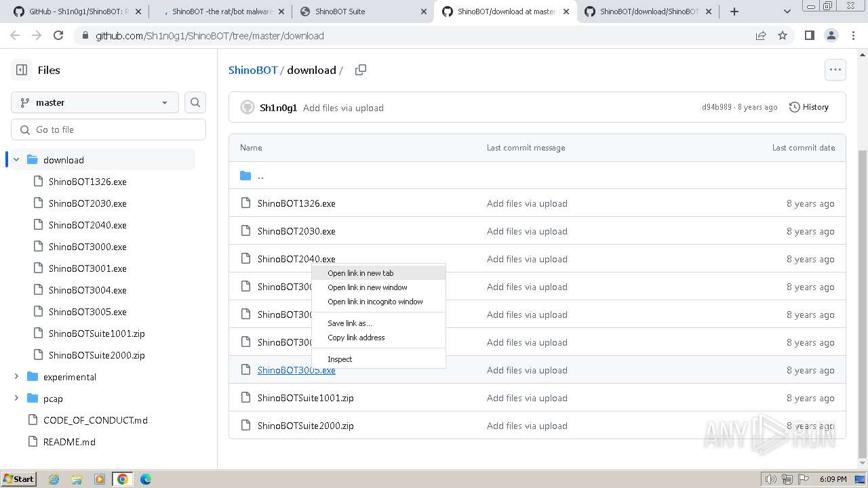The width and height of the screenshot is (868, 488).
Task: Select ShinoBOT2030.exe in the sidebar tree
Action: [x=87, y=203]
